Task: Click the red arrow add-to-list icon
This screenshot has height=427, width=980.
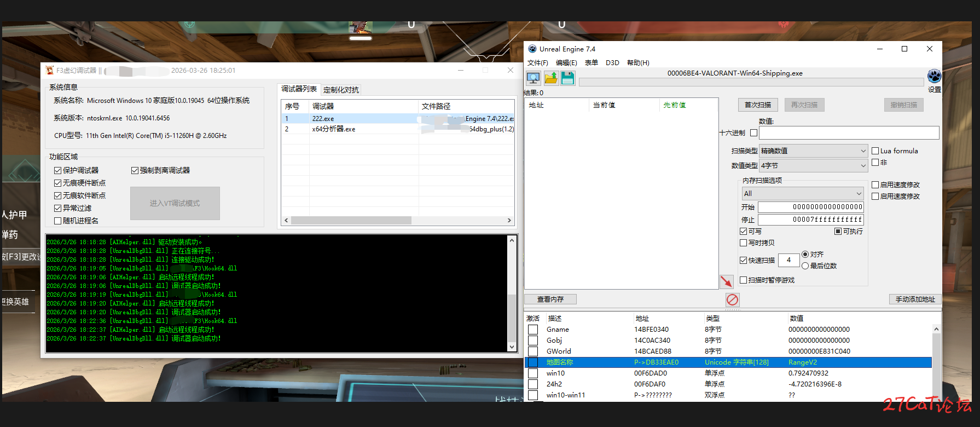Action: [x=726, y=281]
